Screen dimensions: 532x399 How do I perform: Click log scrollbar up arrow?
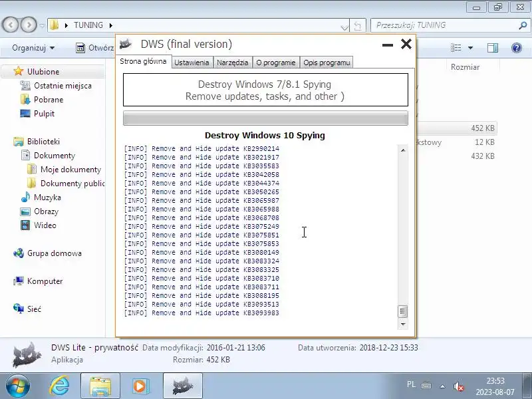(x=403, y=150)
